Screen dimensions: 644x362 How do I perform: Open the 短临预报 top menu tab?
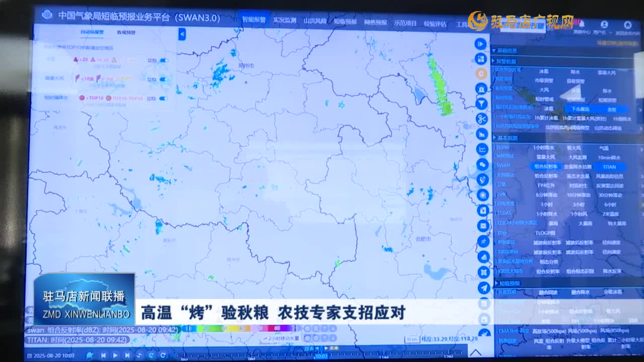pyautogui.click(x=345, y=22)
